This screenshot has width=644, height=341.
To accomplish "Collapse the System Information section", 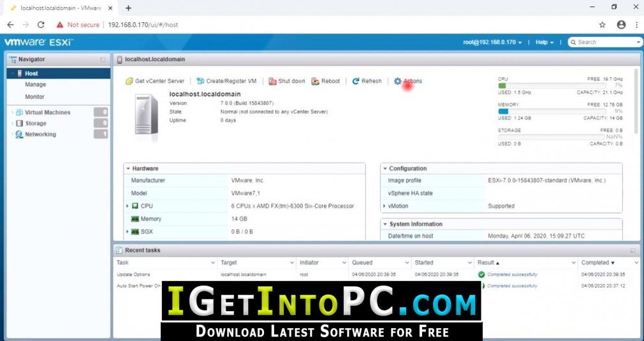I will 385,224.
